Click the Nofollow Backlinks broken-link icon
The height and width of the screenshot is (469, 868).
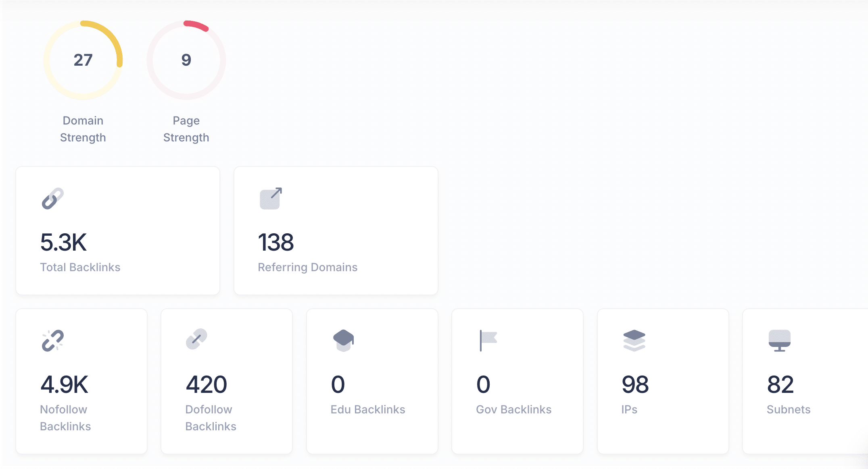53,340
